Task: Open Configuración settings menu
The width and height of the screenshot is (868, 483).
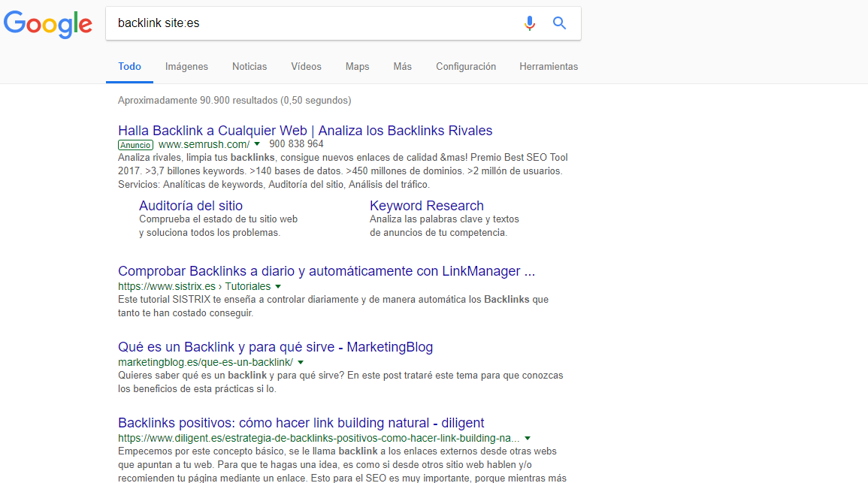Action: (466, 66)
